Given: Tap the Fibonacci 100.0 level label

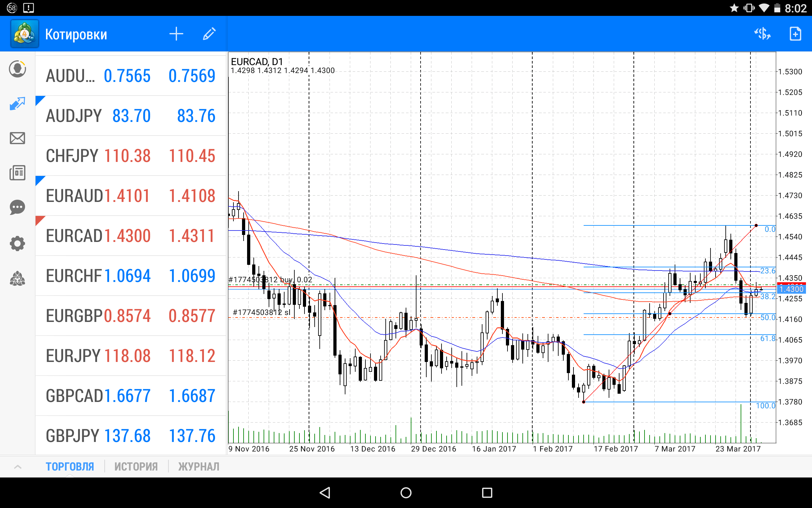Looking at the screenshot, I should coord(766,406).
